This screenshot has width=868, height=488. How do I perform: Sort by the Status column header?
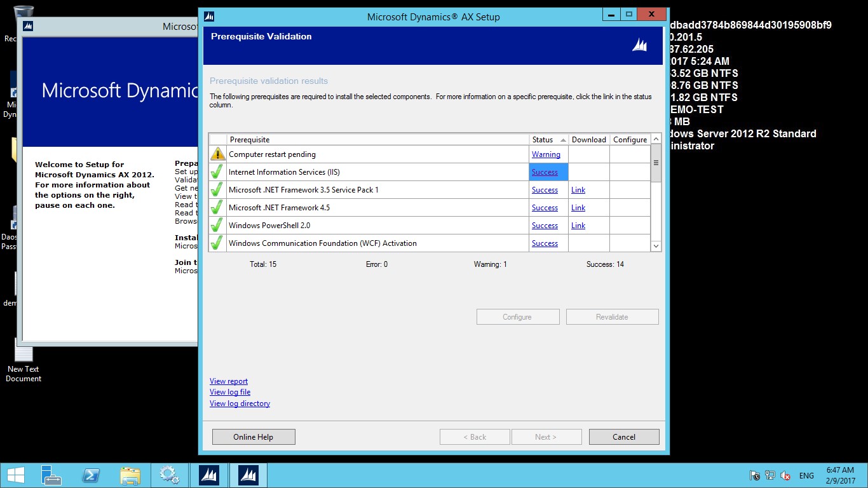point(548,139)
